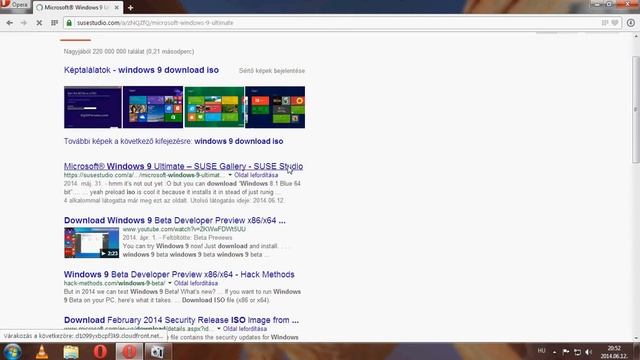The image size is (640, 360).
Task: Bookmark page with heart icon
Action: (x=615, y=23)
